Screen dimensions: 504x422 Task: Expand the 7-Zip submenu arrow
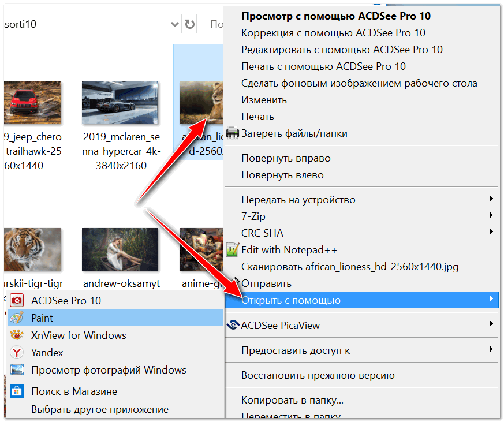[491, 215]
